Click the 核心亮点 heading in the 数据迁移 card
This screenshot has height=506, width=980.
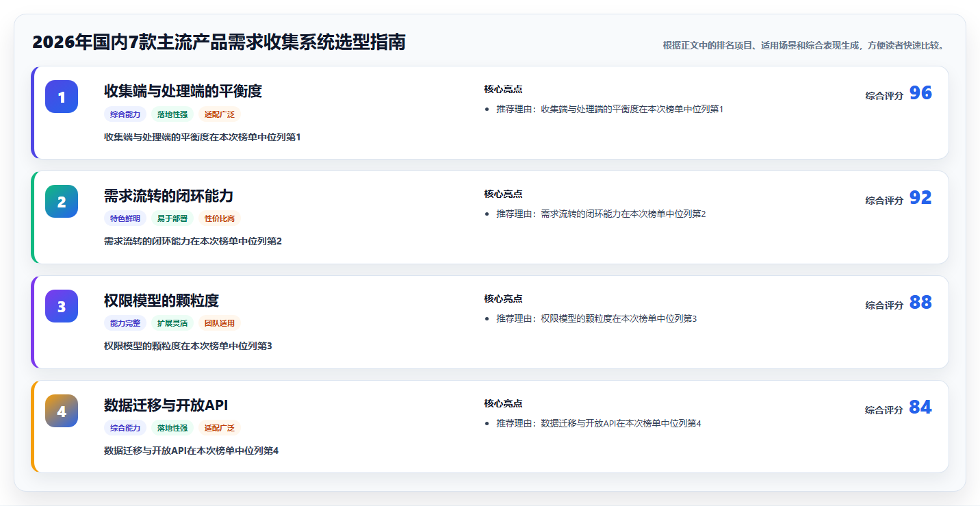click(x=503, y=403)
